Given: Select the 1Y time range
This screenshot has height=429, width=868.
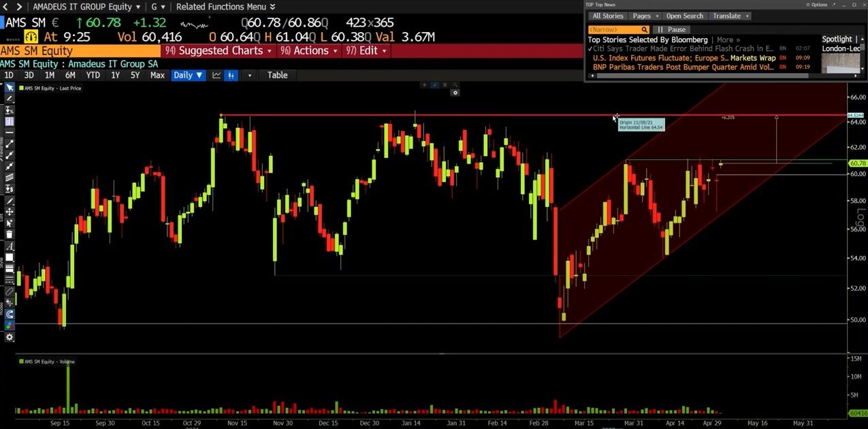Looking at the screenshot, I should click(x=115, y=75).
